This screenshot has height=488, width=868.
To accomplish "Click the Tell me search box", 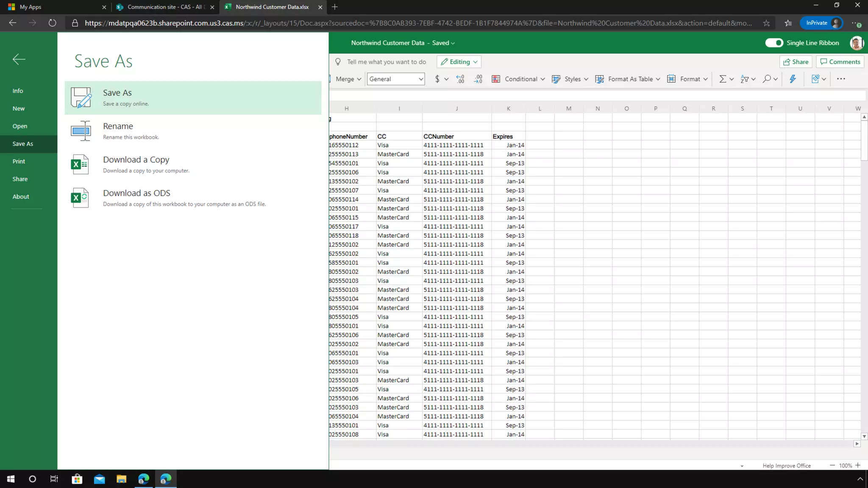I will (x=386, y=62).
